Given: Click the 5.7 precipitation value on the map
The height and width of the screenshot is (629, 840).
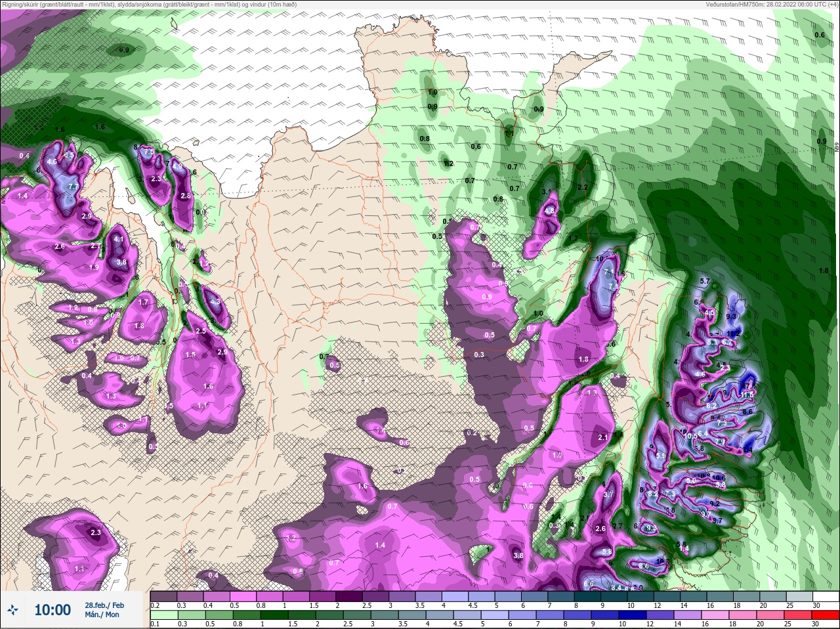Looking at the screenshot, I should pyautogui.click(x=705, y=281).
